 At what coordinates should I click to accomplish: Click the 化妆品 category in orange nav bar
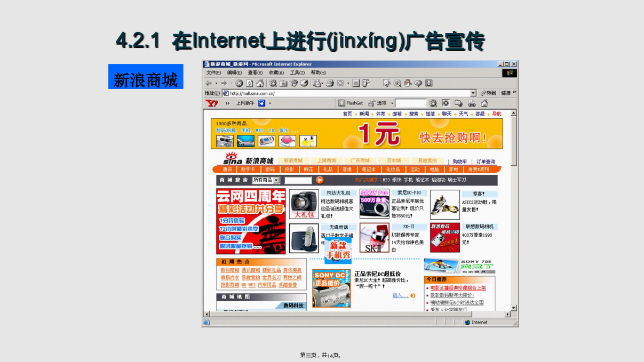click(x=394, y=170)
